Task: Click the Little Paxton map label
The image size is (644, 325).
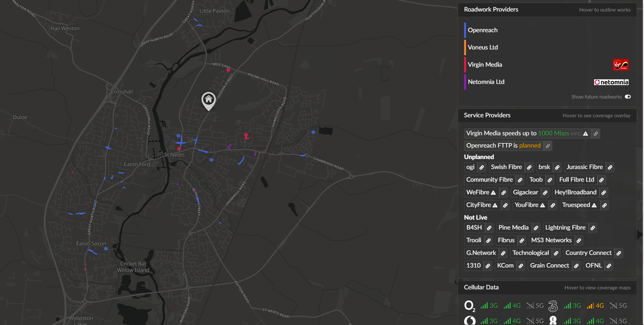Action: (x=214, y=11)
